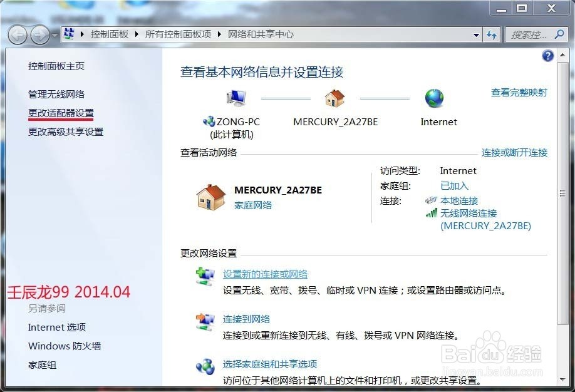Click the adapter icon beside 本地连接
Screen dimensions: 575x392
click(432, 200)
